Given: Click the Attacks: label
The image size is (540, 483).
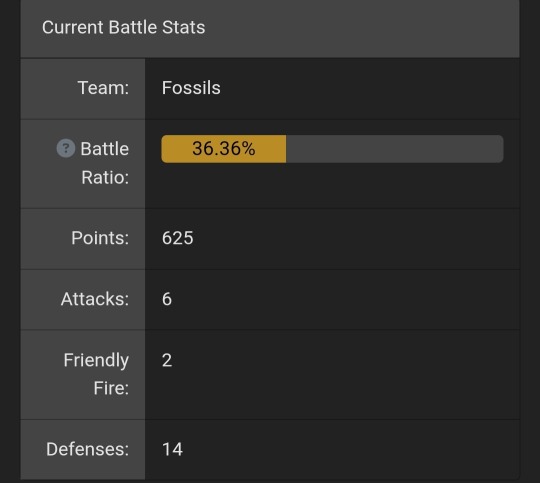Looking at the screenshot, I should tap(95, 299).
